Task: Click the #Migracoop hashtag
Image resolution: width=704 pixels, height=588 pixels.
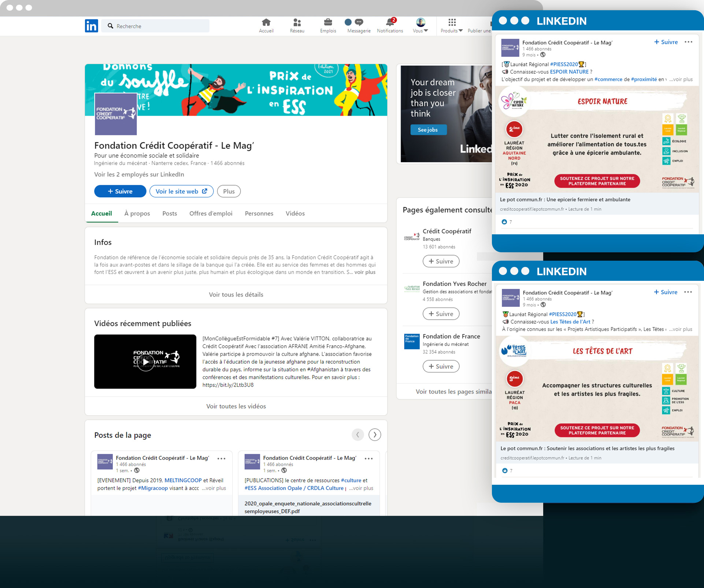Action: point(153,488)
